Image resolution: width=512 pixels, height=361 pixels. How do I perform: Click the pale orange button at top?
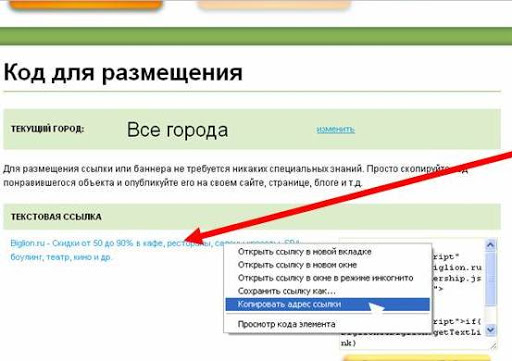pyautogui.click(x=274, y=4)
